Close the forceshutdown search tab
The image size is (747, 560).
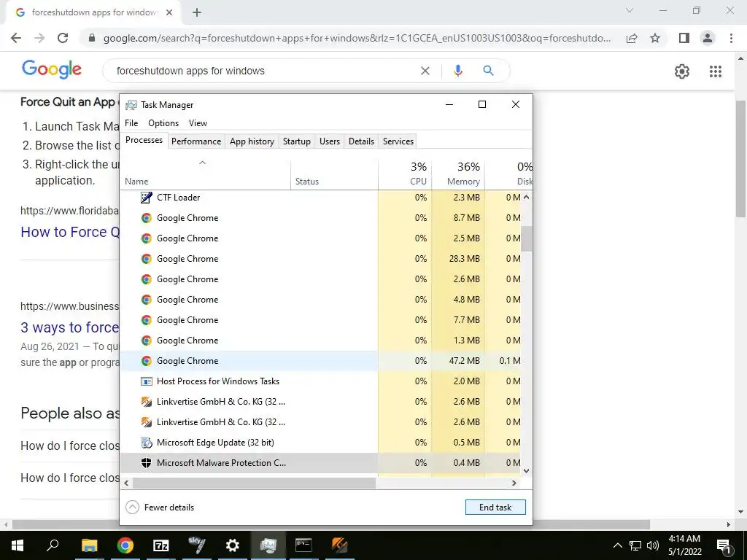point(169,13)
